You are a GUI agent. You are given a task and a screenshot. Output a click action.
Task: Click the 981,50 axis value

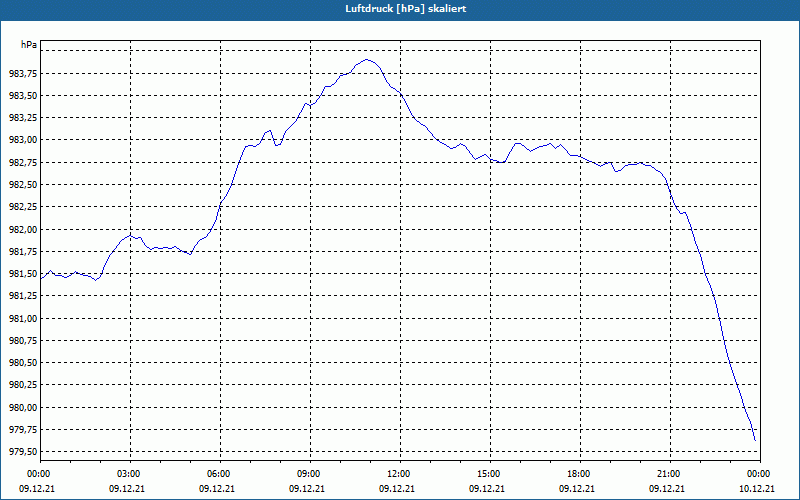tap(23, 274)
